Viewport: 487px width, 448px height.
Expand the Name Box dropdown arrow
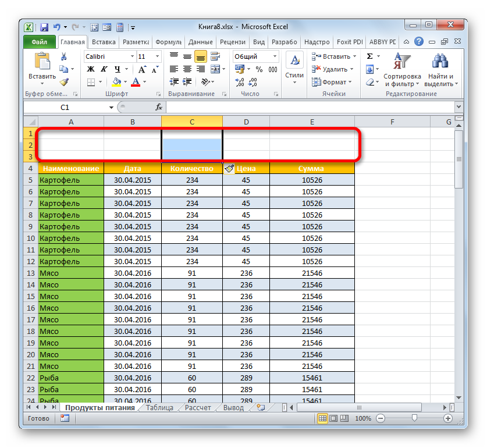(x=111, y=108)
